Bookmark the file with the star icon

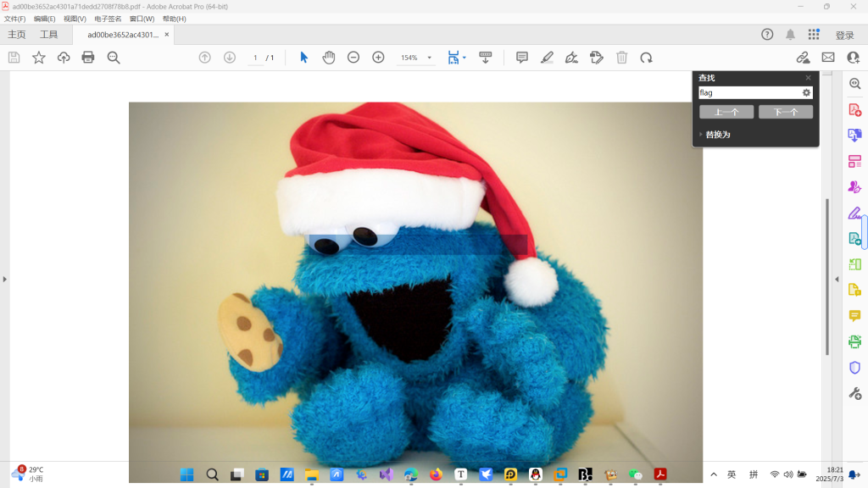pyautogui.click(x=39, y=58)
